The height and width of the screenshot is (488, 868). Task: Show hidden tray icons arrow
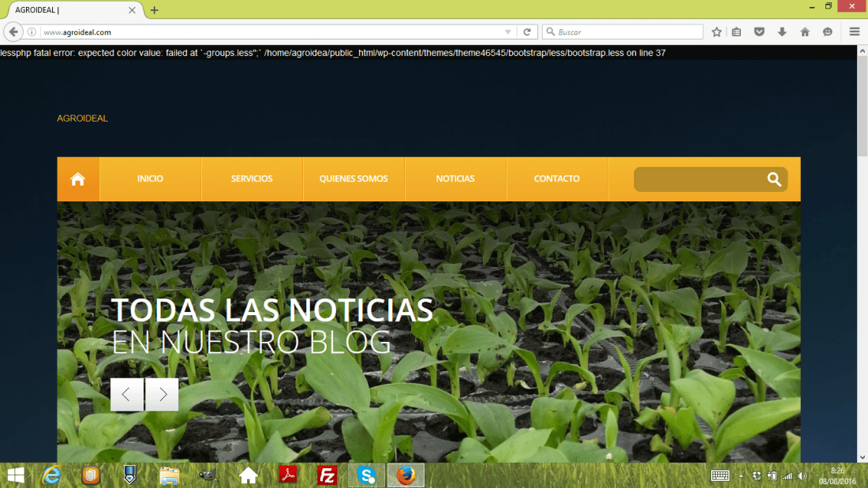741,476
